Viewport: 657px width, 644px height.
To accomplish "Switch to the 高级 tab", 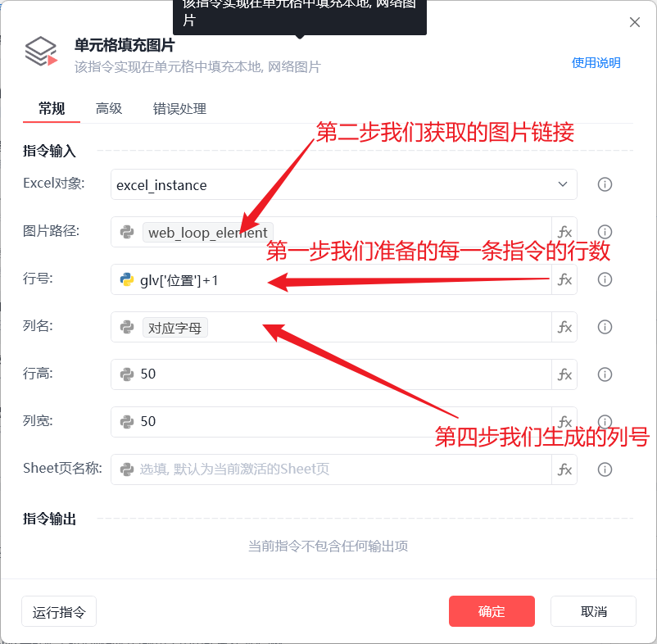I will (x=109, y=108).
